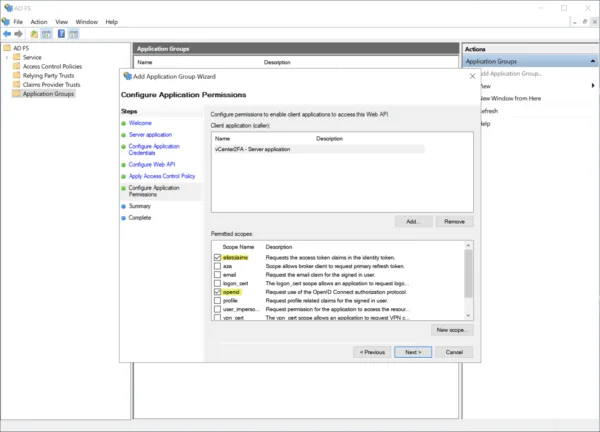
Task: Click the MMC icon left of File menu
Action: click(x=6, y=22)
